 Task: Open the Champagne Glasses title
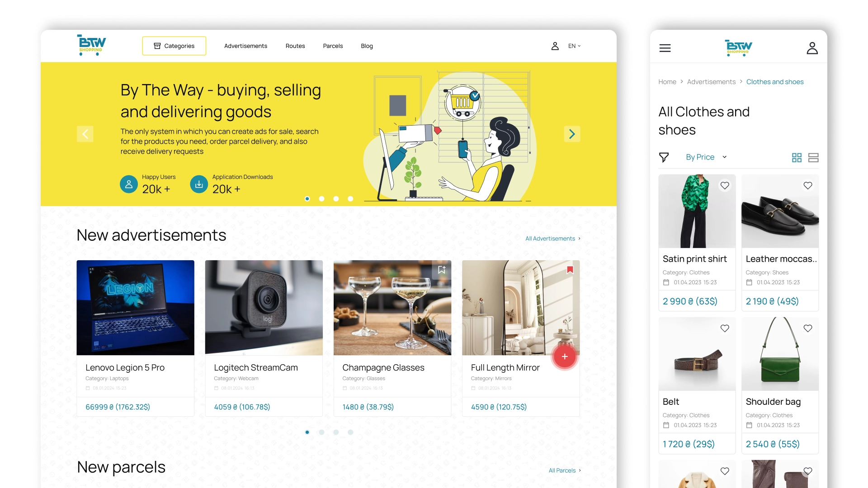pos(383,368)
